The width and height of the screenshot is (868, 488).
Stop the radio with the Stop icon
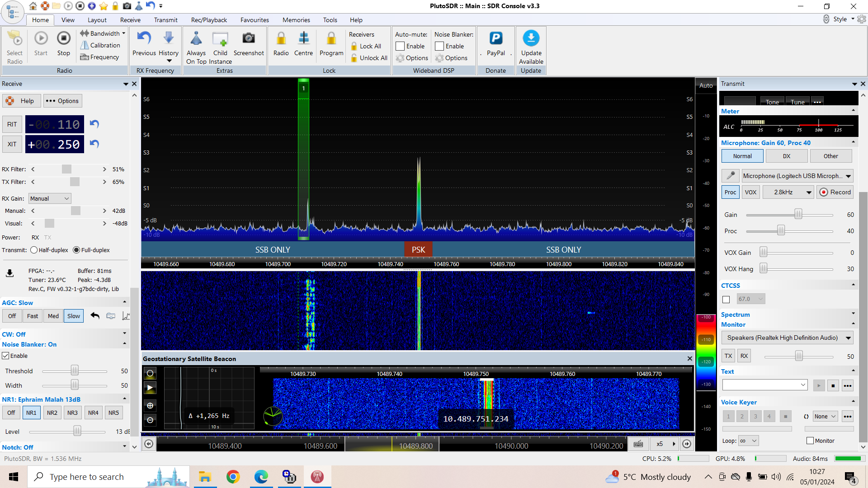tap(63, 43)
